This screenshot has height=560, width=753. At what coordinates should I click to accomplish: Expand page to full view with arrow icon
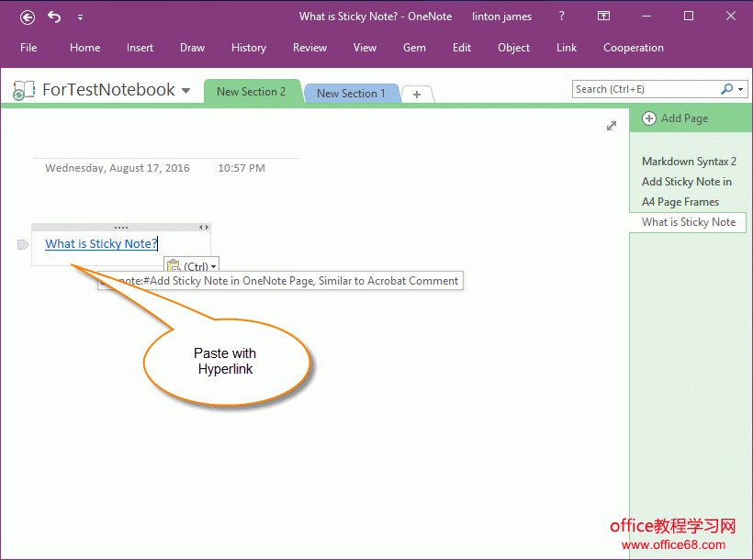[612, 126]
